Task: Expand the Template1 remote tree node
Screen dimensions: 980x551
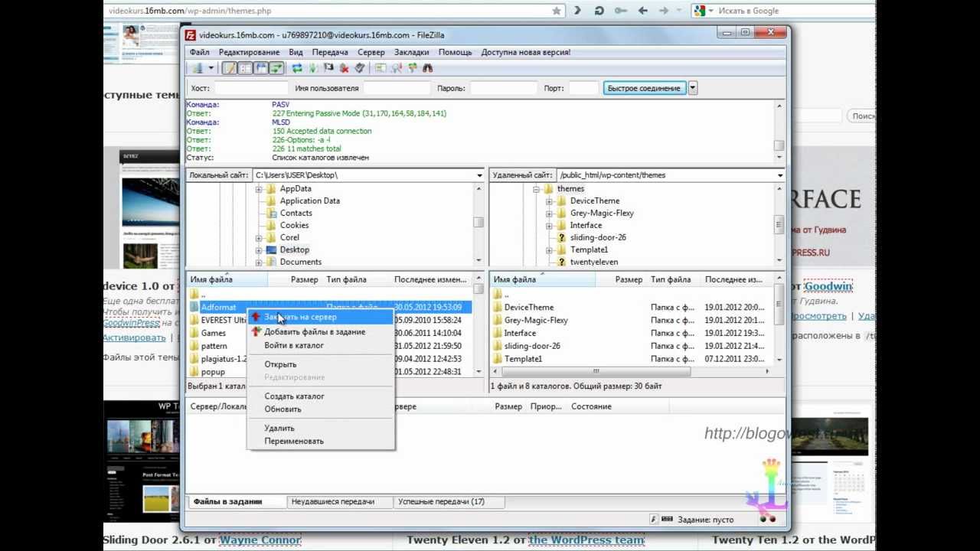Action: point(549,250)
